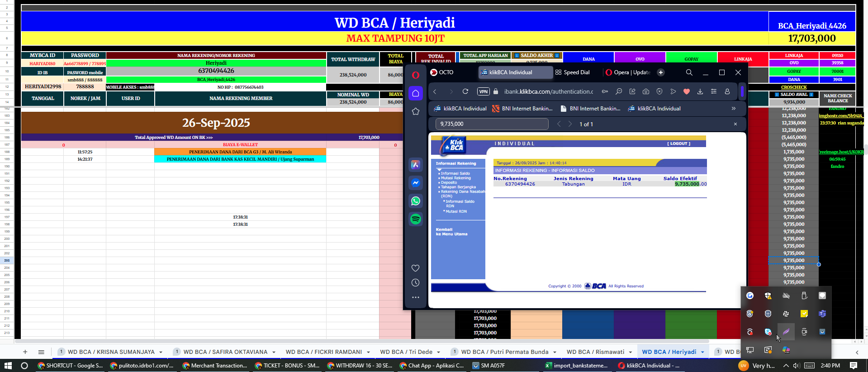Viewport: 868px width, 372px height.
Task: Switch to the Opera Update tab
Action: (x=628, y=72)
